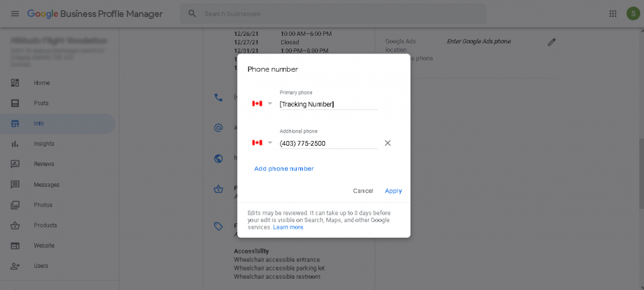Image resolution: width=644 pixels, height=290 pixels.
Task: Click the 'Phone number' dialog title
Action: coord(273,69)
